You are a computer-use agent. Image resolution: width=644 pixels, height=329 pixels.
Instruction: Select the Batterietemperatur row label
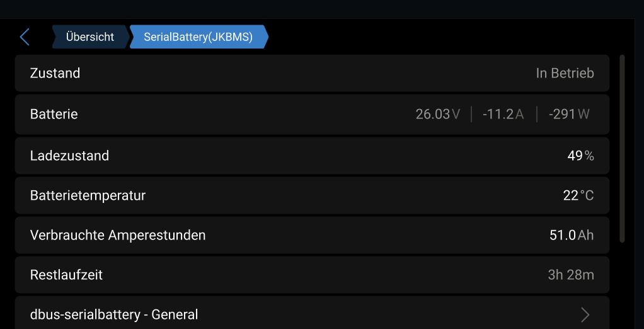click(88, 195)
